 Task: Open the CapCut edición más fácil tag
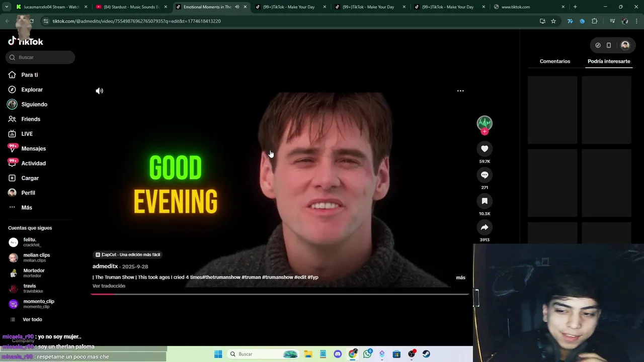[128, 255]
